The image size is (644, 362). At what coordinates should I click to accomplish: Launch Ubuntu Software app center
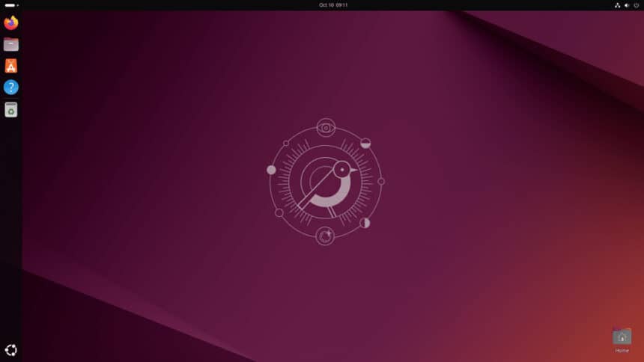[11, 66]
